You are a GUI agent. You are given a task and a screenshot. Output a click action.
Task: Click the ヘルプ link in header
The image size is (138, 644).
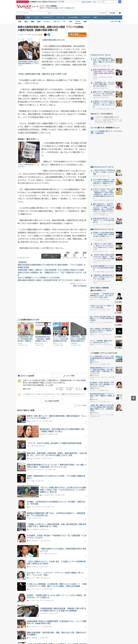tap(94, 2)
